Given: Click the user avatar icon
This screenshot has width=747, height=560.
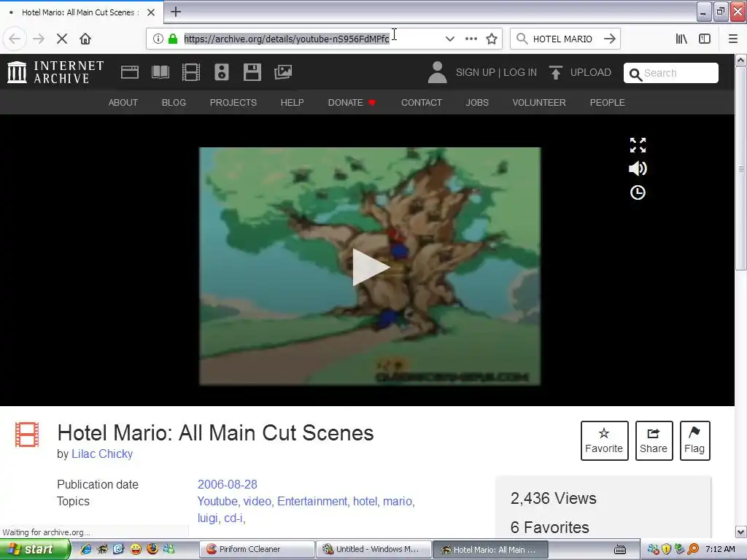Looking at the screenshot, I should (437, 72).
